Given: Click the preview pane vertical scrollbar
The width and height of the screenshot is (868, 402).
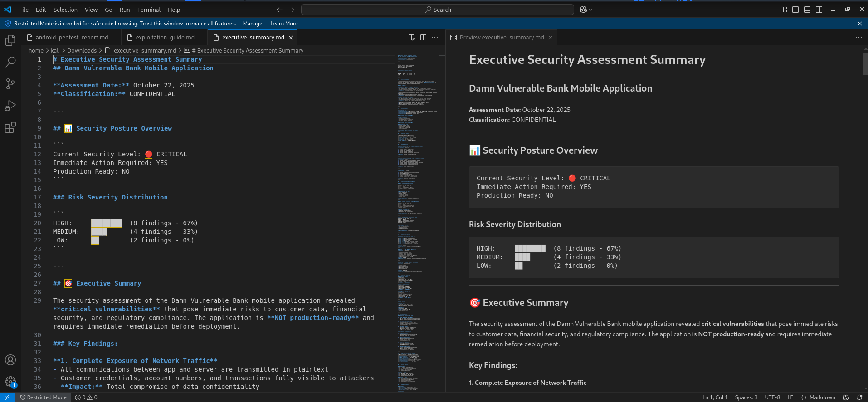Looking at the screenshot, I should 865,63.
